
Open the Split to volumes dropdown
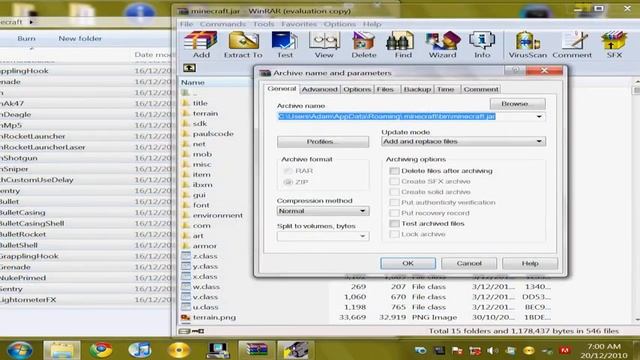[323, 236]
